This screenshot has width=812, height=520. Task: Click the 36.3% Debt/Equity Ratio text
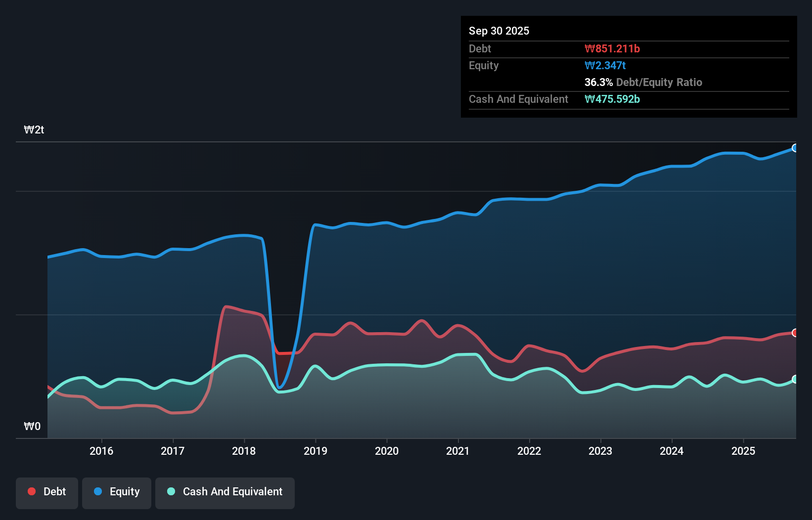point(643,82)
